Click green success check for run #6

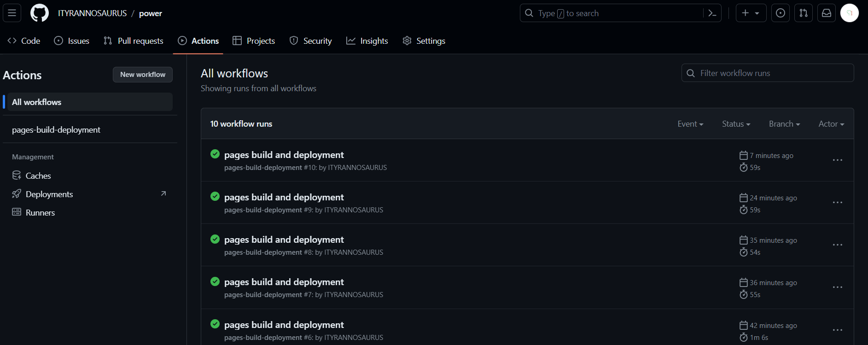pos(215,324)
